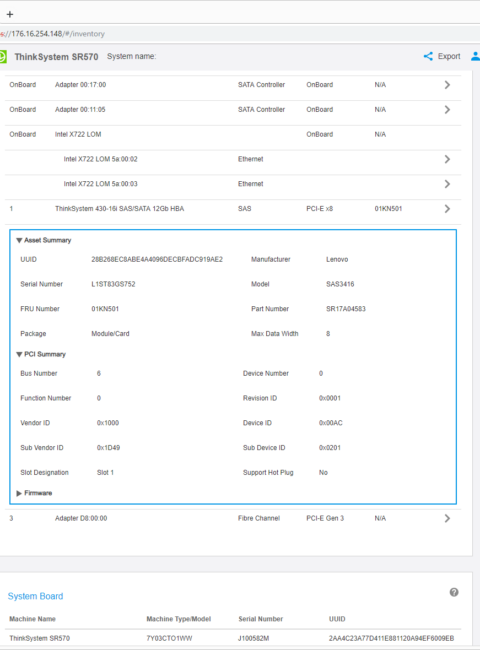
Task: Click Vendor ID value 0x1000
Action: point(108,423)
